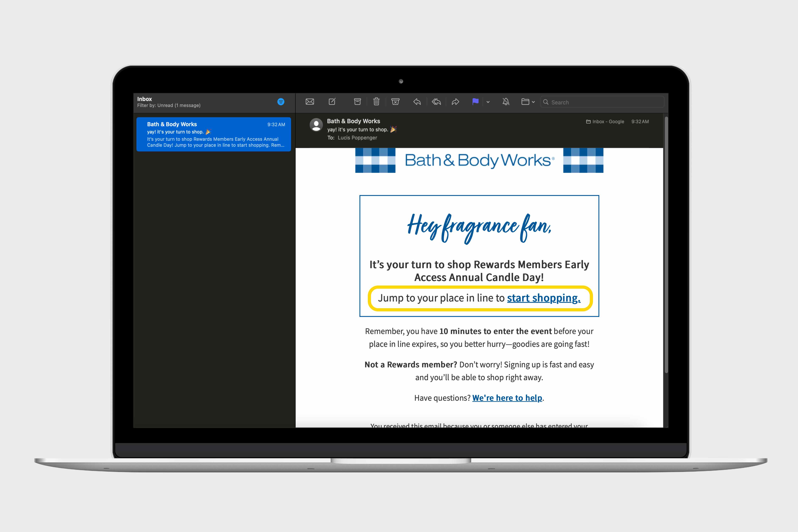Move the message to Junk
798x532 pixels.
[x=395, y=102]
